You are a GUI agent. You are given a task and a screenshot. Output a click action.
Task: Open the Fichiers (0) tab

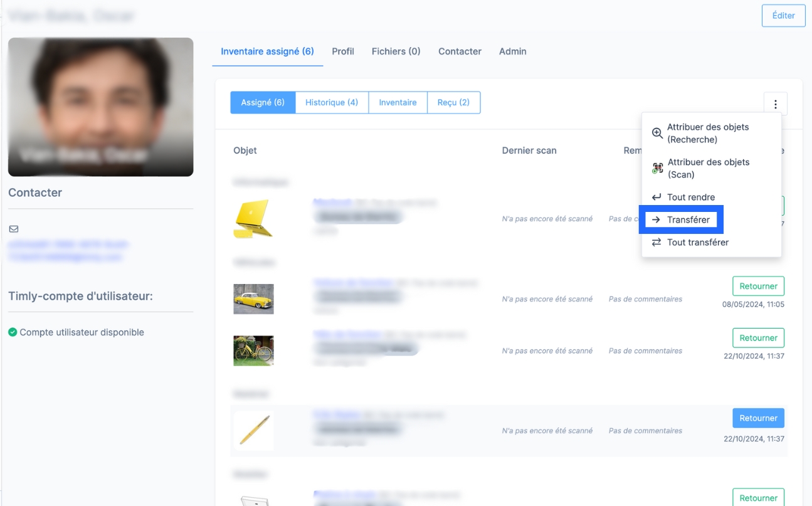396,51
